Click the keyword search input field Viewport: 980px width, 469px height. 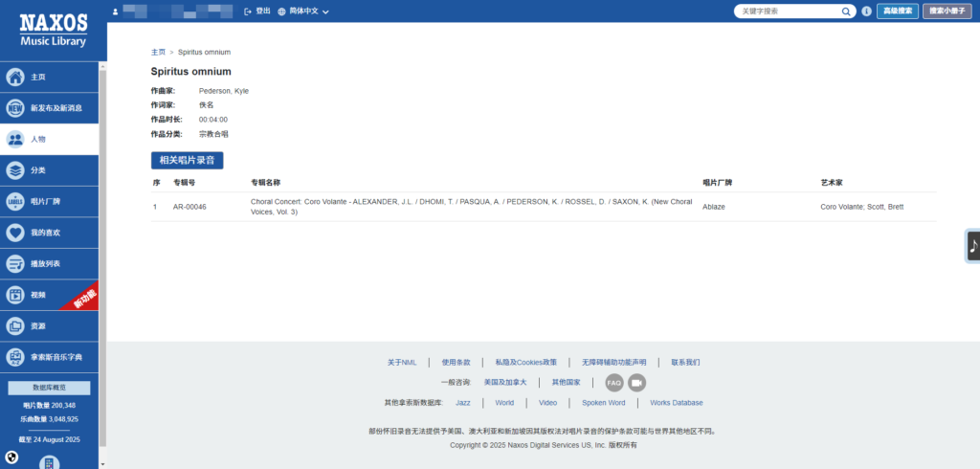point(787,11)
